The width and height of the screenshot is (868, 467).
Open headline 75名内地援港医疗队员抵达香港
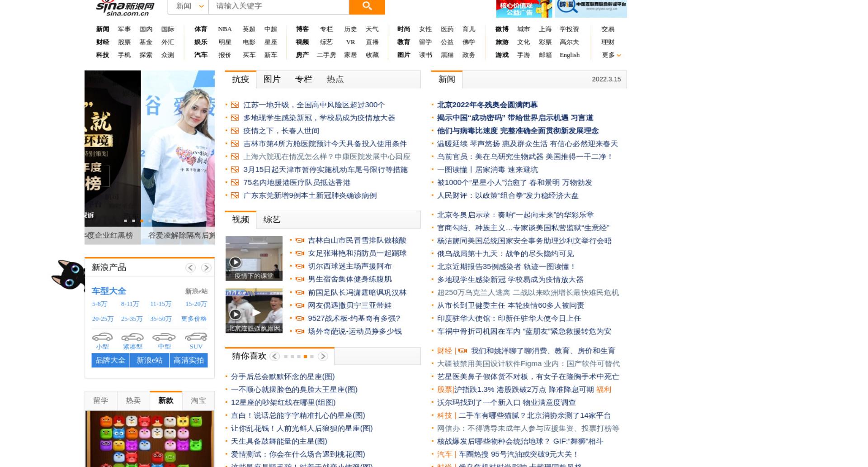click(297, 183)
